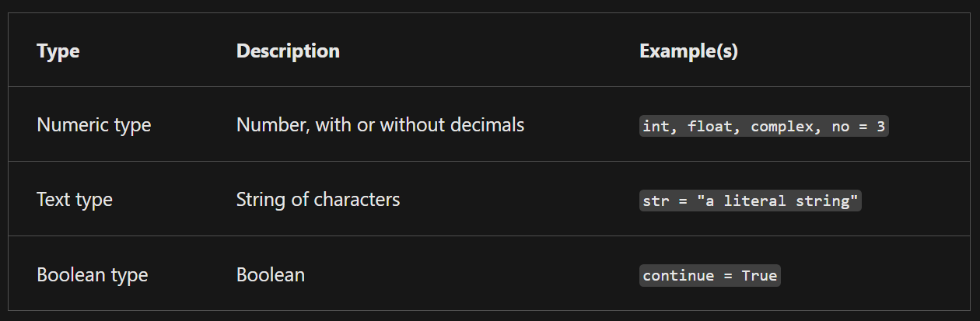The image size is (980, 321).
Task: Click the Type column header
Action: click(58, 51)
